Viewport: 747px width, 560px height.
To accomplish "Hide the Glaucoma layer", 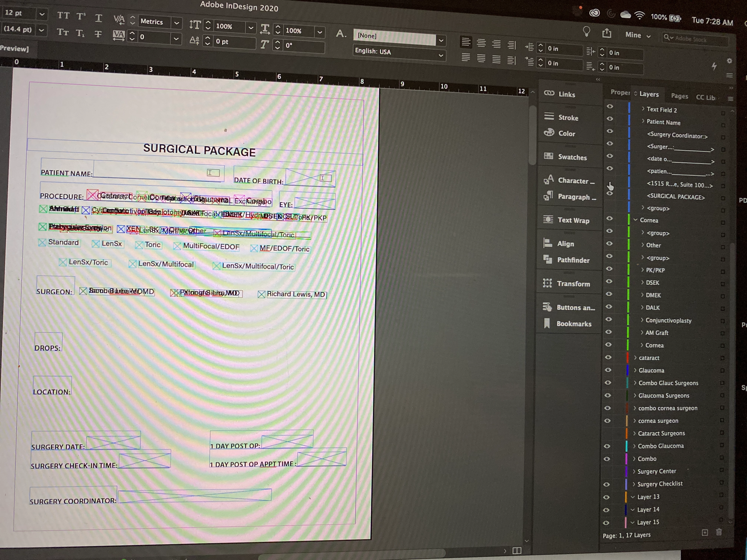I will [x=608, y=370].
